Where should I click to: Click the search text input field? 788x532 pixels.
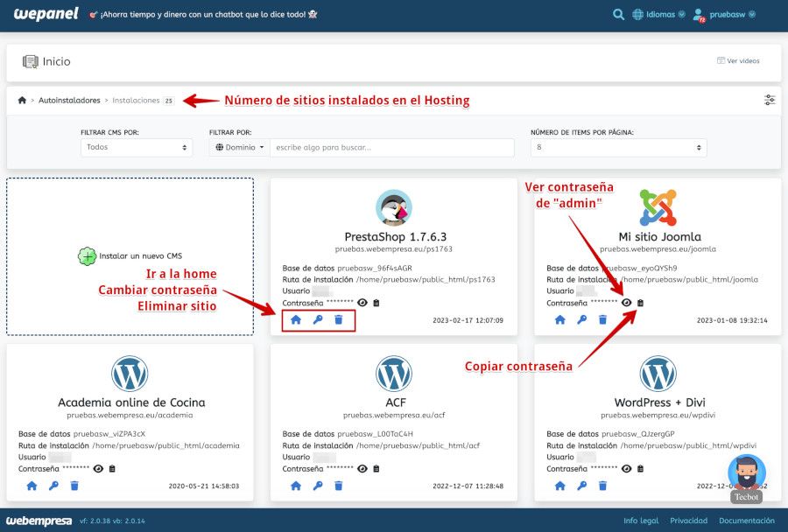392,147
